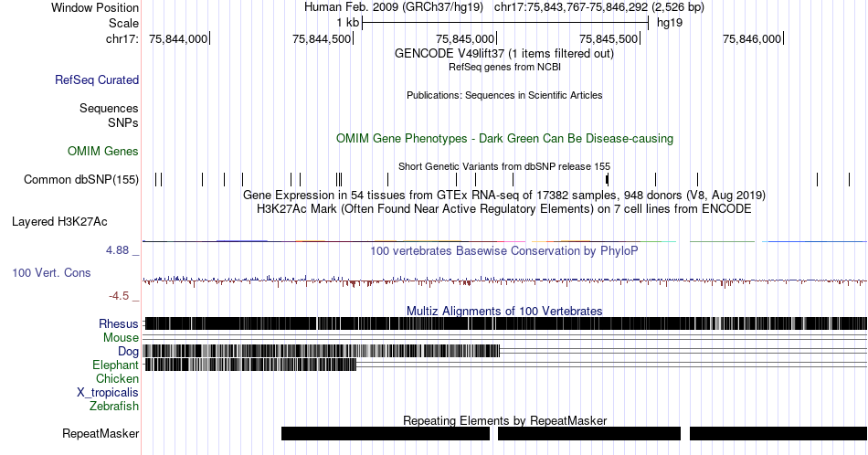Click the Elephant species label
This screenshot has width=868, height=455.
click(x=115, y=365)
